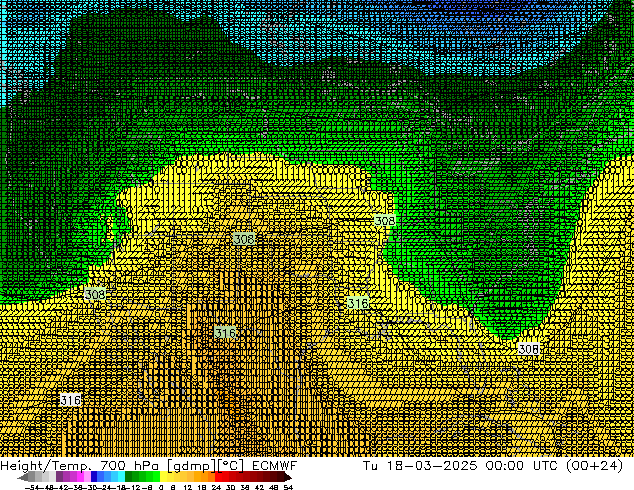
Task: Click the cyan legend swatch near -18
Action: coord(121,477)
